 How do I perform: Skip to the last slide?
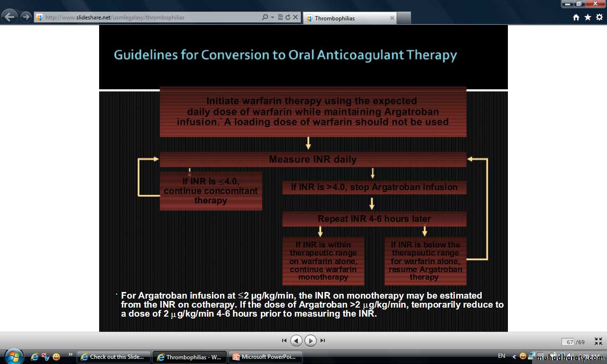(323, 341)
